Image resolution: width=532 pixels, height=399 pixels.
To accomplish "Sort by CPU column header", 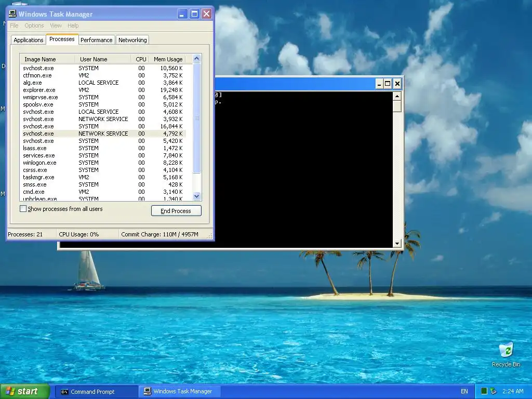I will pyautogui.click(x=140, y=59).
